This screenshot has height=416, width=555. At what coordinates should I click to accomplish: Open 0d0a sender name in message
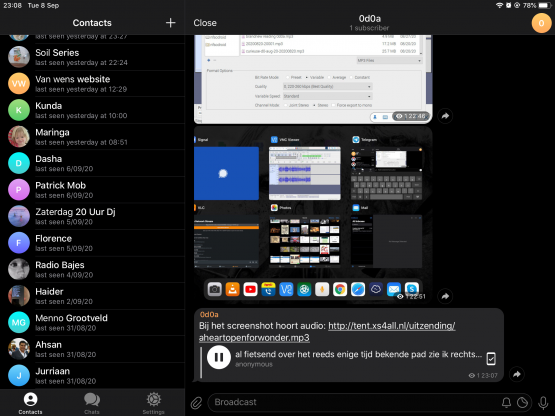point(209,314)
